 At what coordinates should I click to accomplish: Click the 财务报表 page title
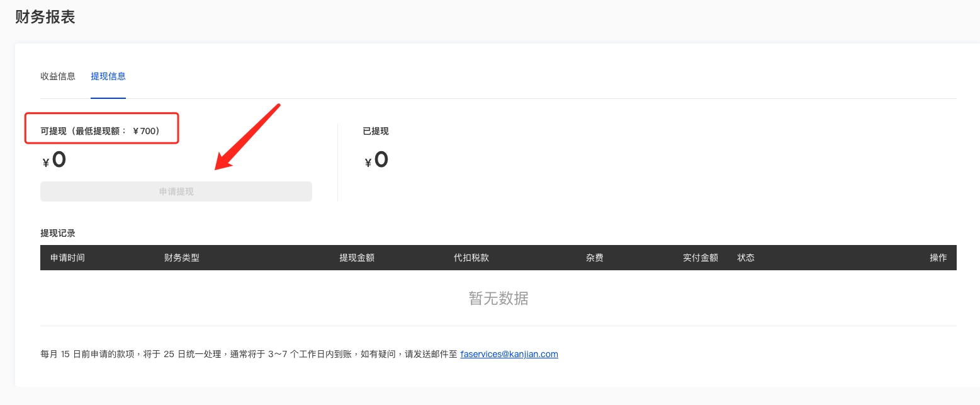pos(45,17)
